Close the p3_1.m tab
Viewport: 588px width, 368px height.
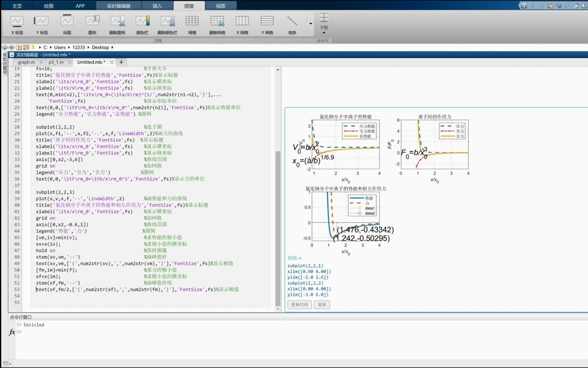[70, 62]
